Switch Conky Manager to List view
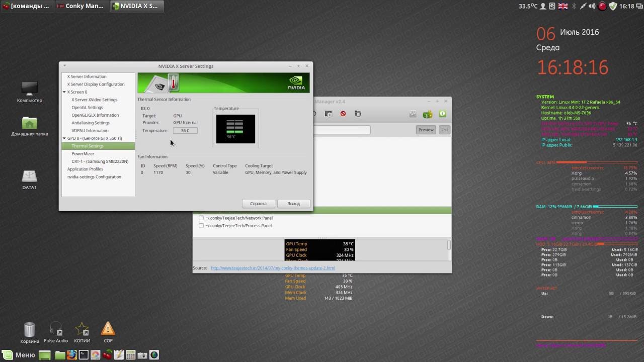This screenshot has height=362, width=644. (x=444, y=130)
